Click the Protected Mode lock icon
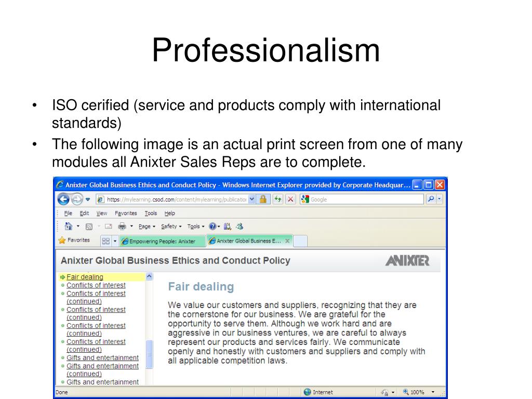The width and height of the screenshot is (532, 399). point(384,392)
